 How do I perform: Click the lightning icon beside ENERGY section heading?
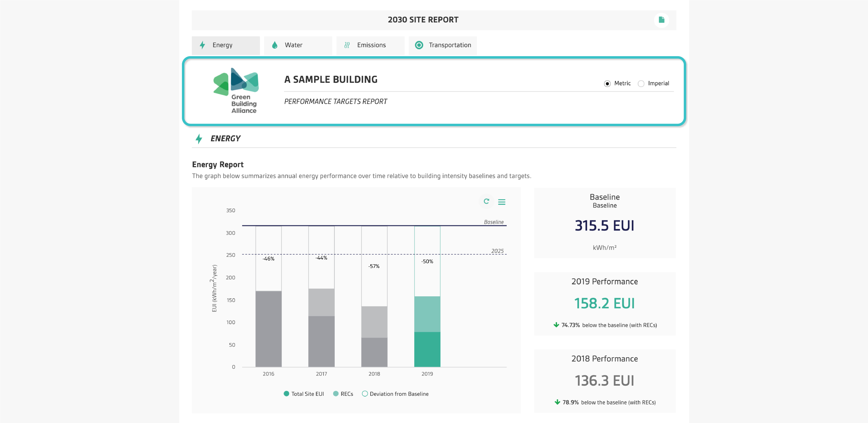(x=199, y=139)
